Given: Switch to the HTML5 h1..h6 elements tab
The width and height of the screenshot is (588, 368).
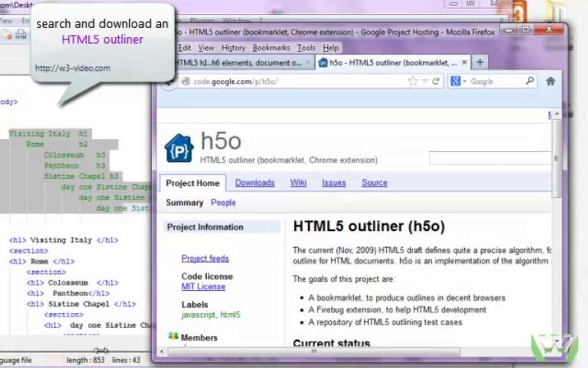Looking at the screenshot, I should (240, 63).
